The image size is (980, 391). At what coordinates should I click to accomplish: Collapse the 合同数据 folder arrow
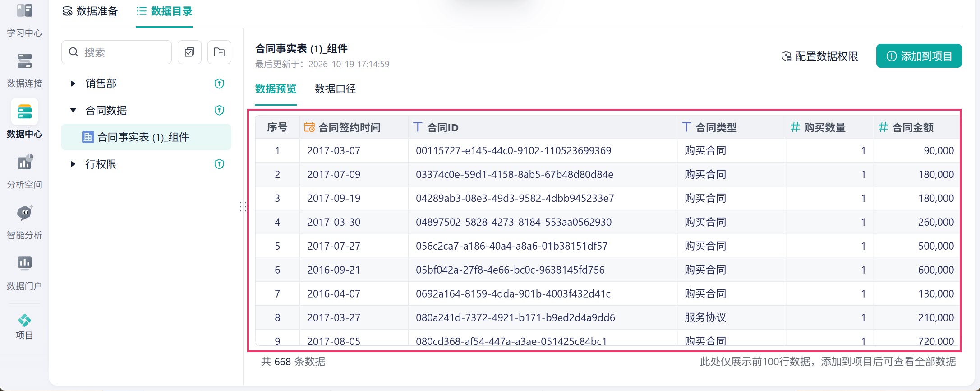[73, 110]
